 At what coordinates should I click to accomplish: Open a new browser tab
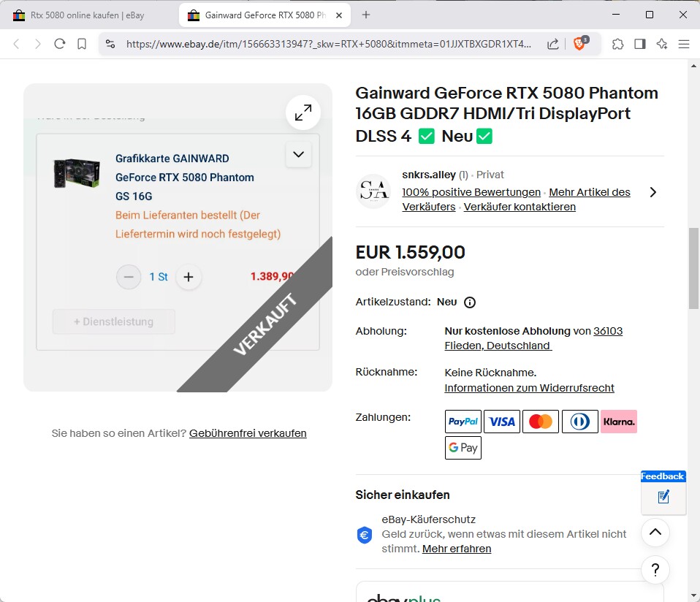366,15
